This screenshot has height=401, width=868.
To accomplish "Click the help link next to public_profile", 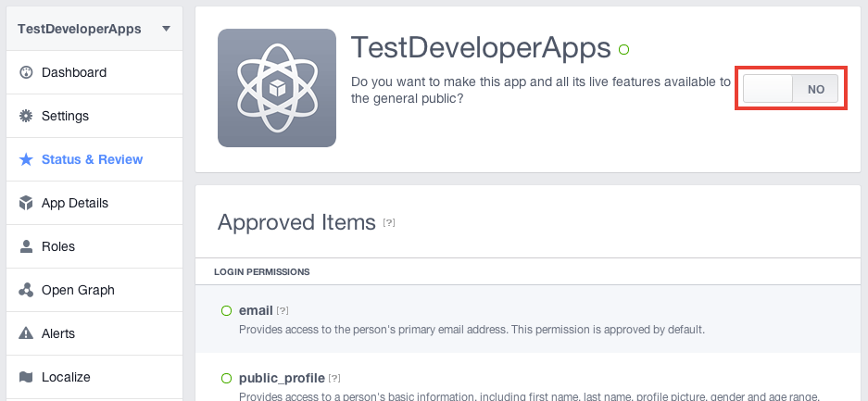I will click(x=334, y=379).
